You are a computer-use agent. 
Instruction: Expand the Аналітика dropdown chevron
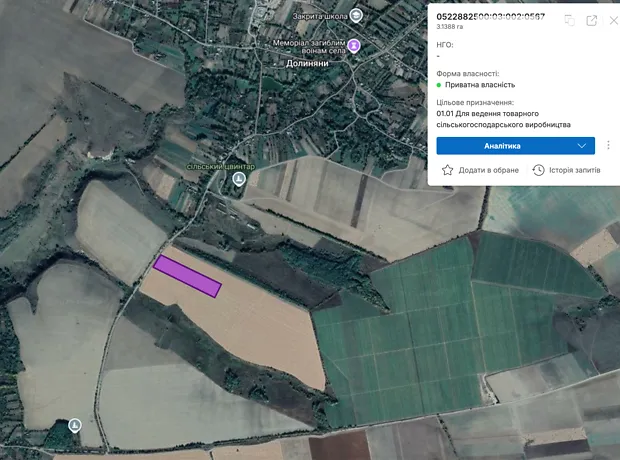pyautogui.click(x=582, y=145)
